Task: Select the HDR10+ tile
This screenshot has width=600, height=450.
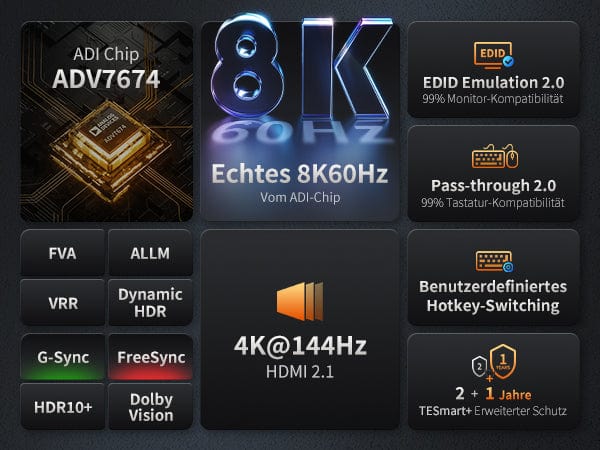Action: pyautogui.click(x=62, y=406)
